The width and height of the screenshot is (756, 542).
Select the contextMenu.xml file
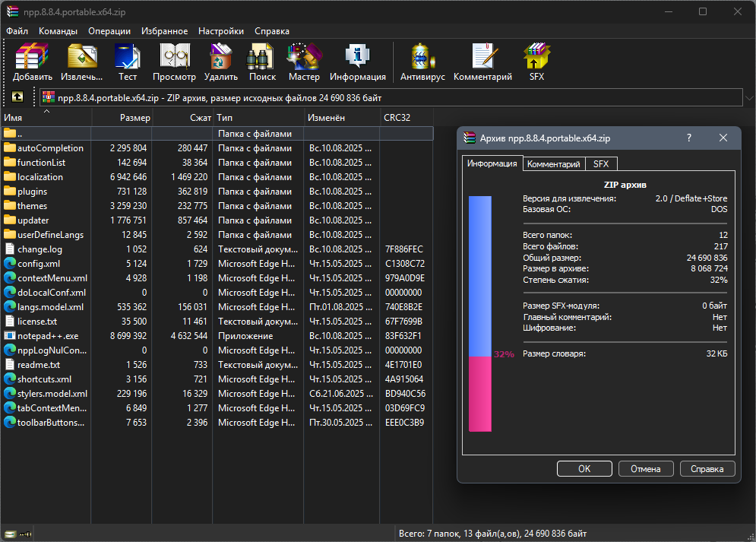pyautogui.click(x=217, y=277)
